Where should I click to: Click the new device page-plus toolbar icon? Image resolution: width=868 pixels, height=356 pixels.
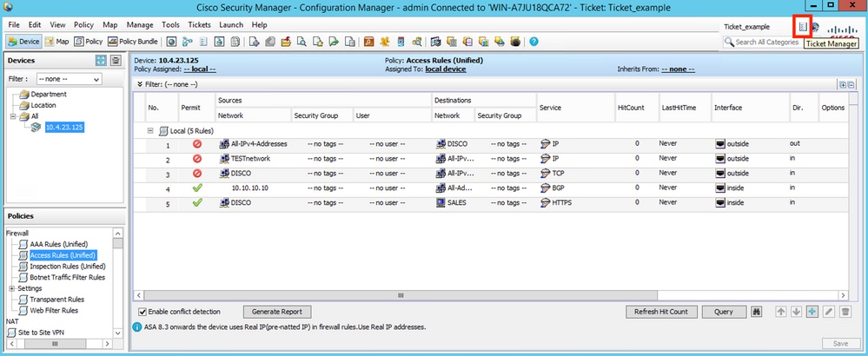[254, 42]
